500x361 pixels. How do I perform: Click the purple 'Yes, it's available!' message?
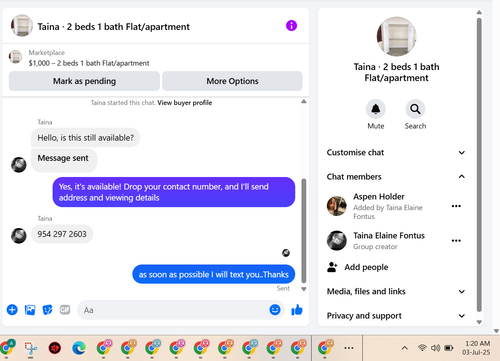[x=174, y=192]
